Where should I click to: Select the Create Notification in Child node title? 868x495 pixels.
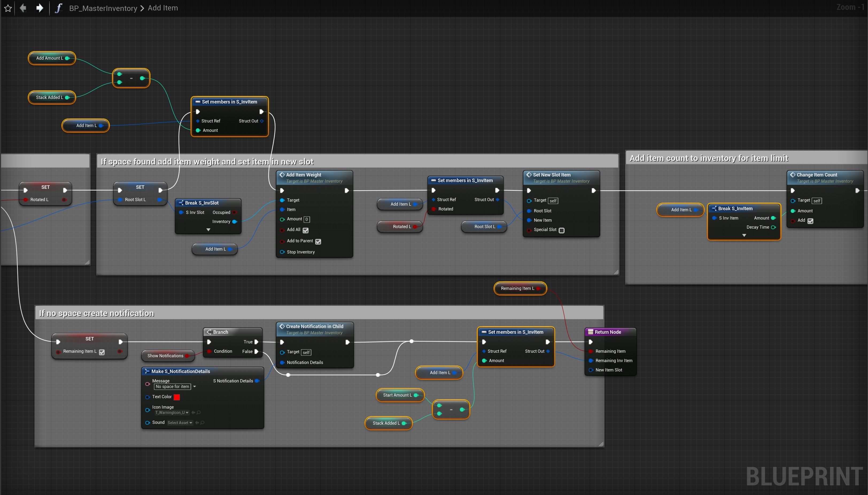click(314, 326)
